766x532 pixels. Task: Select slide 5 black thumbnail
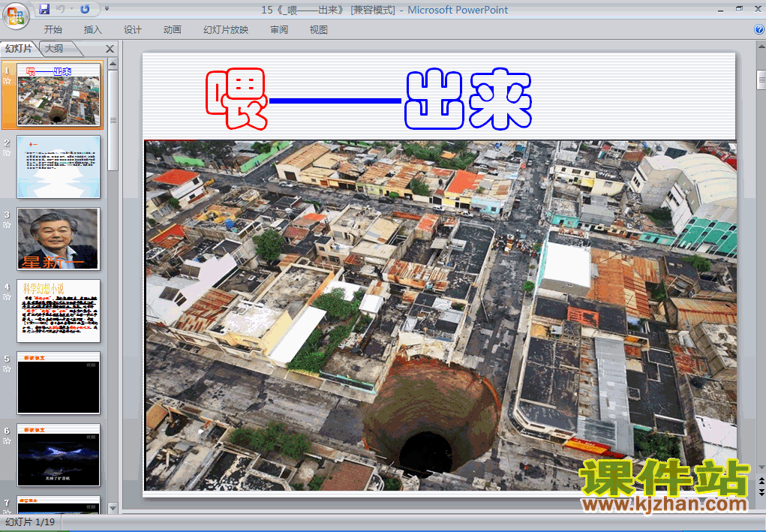pyautogui.click(x=59, y=383)
